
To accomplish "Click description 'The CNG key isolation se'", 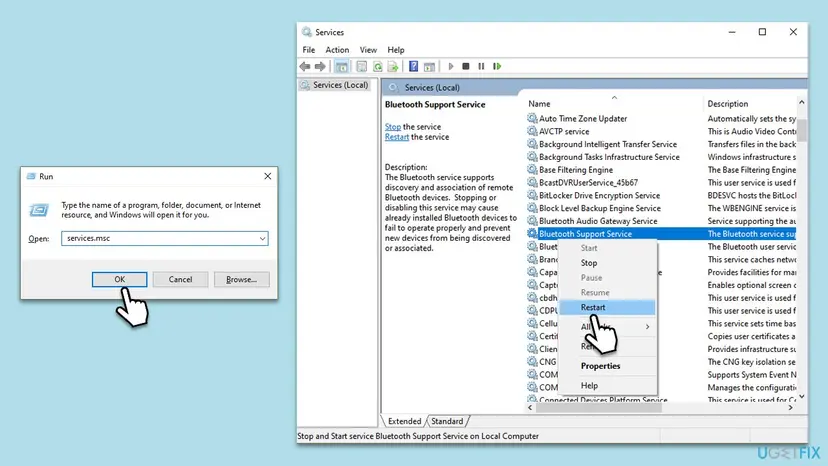I will 751,362.
